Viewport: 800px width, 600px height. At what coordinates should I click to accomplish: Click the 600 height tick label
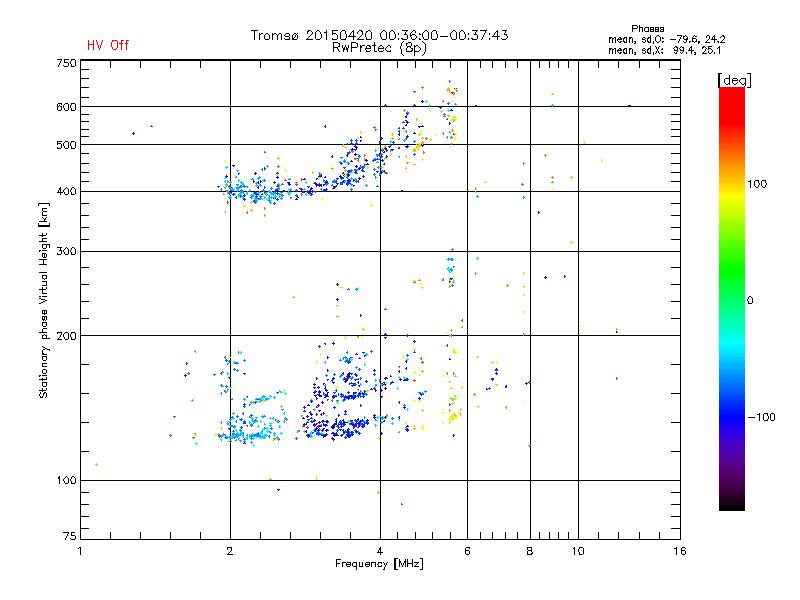[x=66, y=107]
